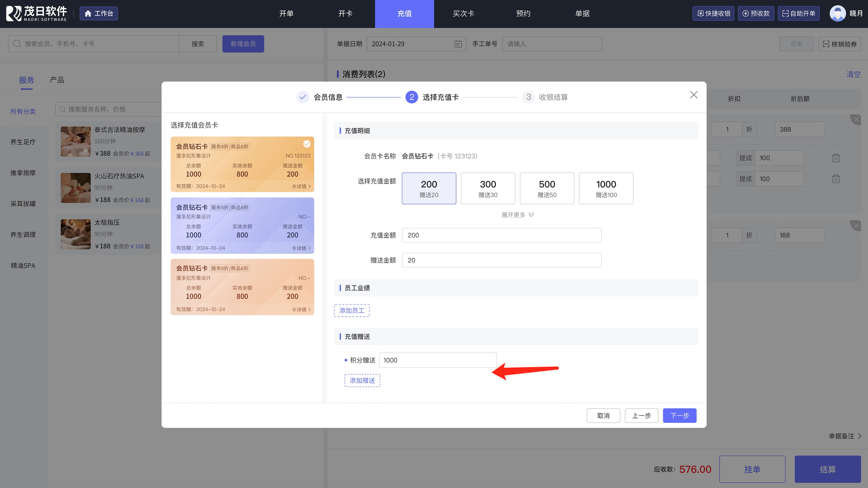Open the calendar icon in 单据日期
868x488 pixels.
point(458,44)
